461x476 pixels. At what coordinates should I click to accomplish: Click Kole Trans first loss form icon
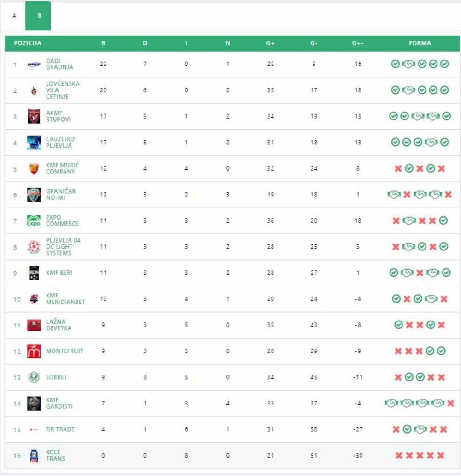click(x=399, y=456)
